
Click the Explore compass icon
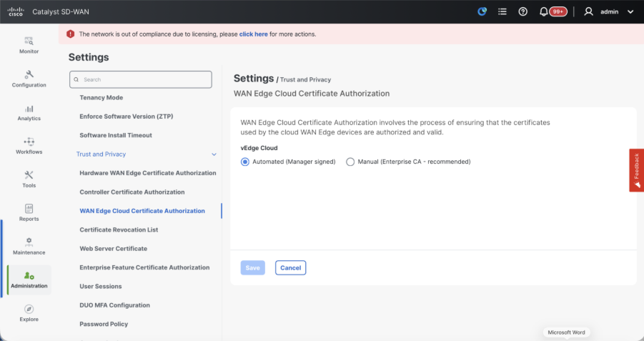(x=29, y=309)
